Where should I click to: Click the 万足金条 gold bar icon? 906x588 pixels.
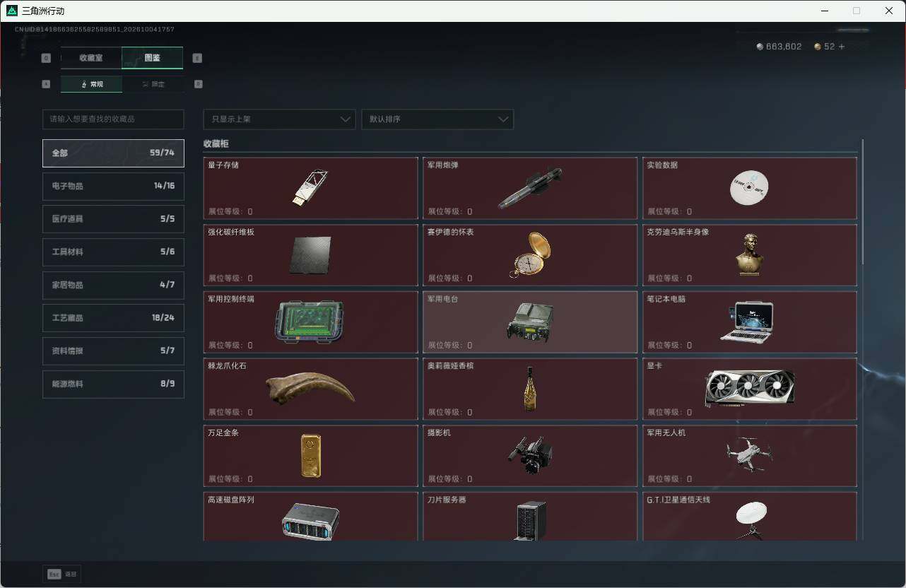310,455
